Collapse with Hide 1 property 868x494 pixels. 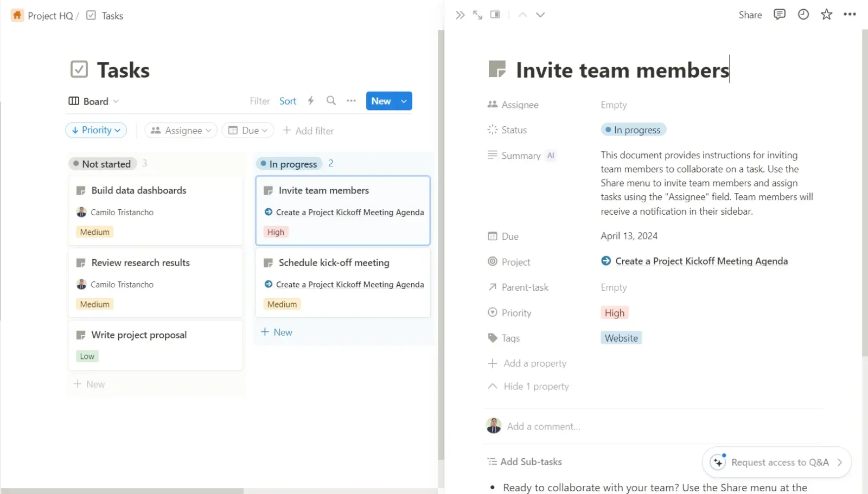click(528, 386)
